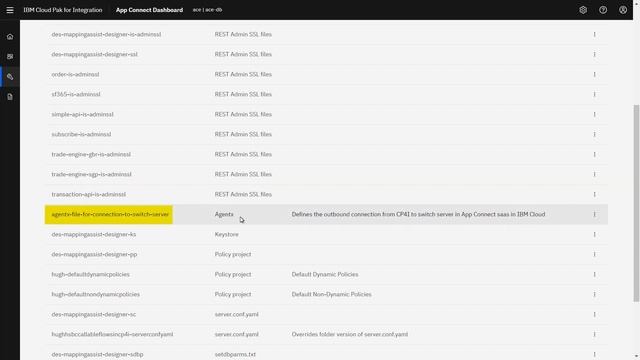Viewport: 640px width, 360px height.
Task: Open the user profile avatar icon
Action: pos(623,10)
